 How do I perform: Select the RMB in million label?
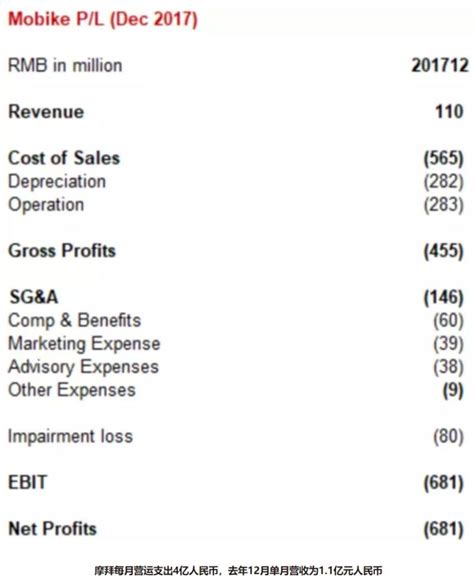coord(65,66)
